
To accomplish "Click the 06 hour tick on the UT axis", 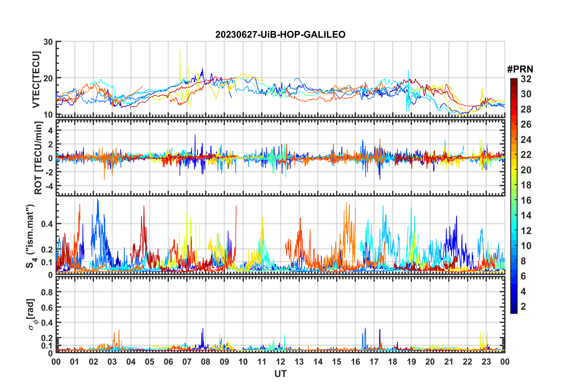I will (168, 362).
